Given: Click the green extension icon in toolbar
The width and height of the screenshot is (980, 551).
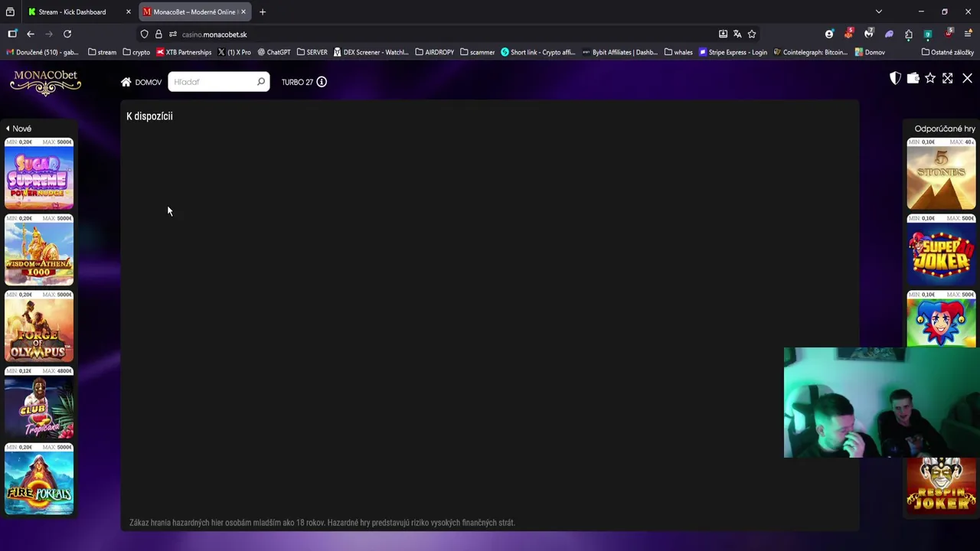Looking at the screenshot, I should click(928, 34).
